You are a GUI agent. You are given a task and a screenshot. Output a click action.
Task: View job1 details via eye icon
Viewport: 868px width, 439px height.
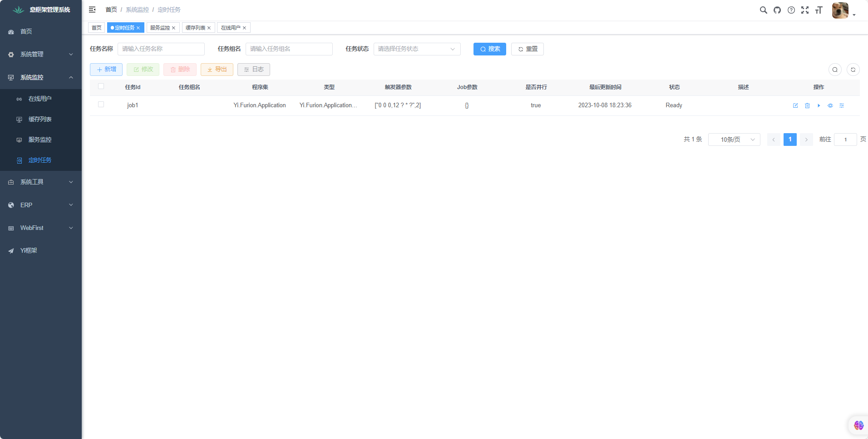[830, 105]
